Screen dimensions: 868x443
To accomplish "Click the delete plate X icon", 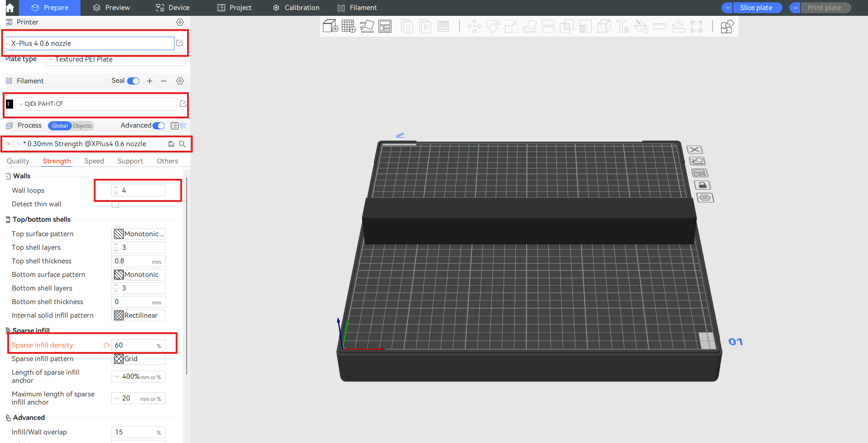I will pos(695,149).
